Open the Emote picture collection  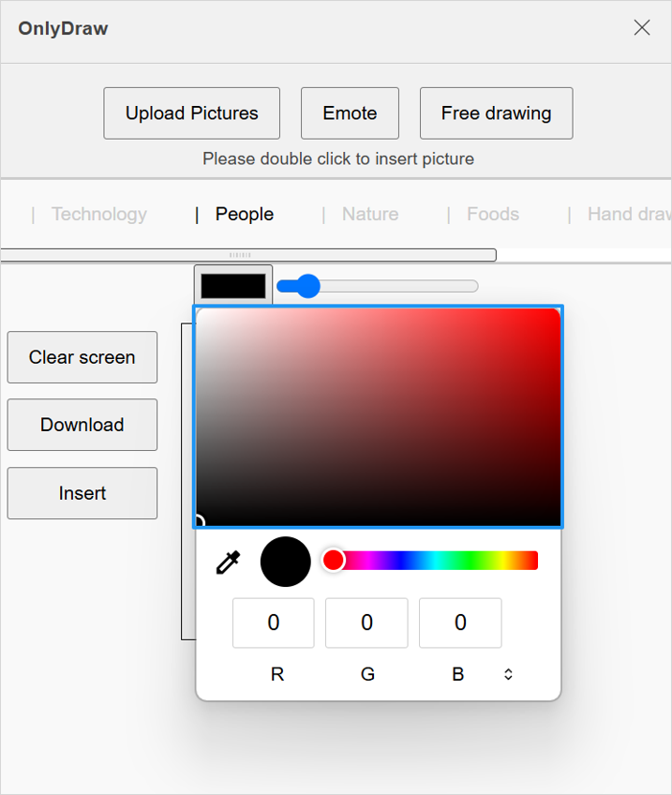point(350,112)
